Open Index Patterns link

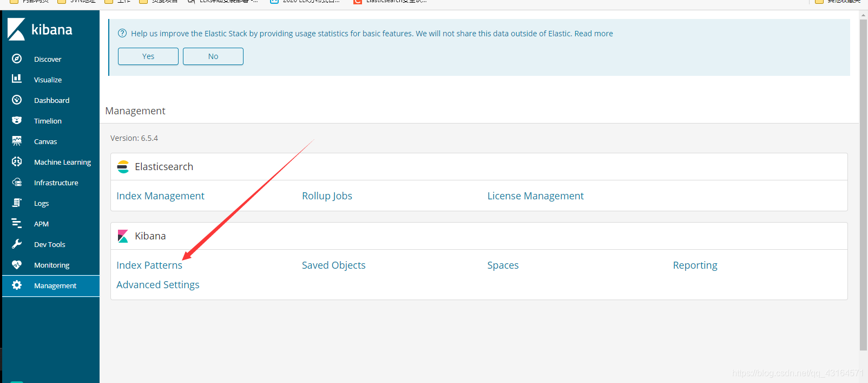coord(149,265)
